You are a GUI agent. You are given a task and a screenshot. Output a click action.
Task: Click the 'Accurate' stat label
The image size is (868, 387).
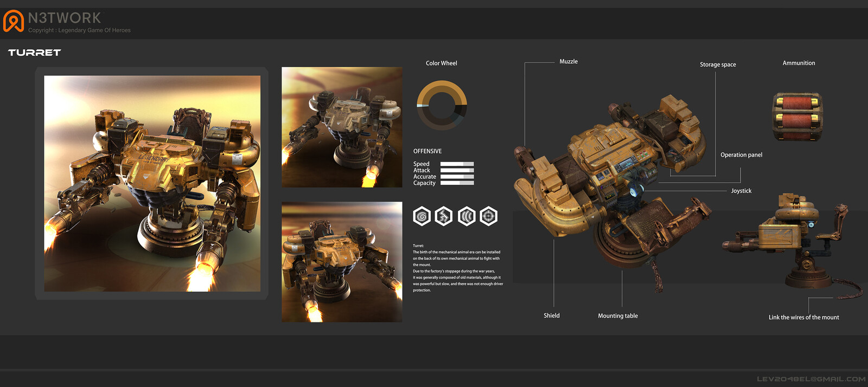pyautogui.click(x=425, y=177)
